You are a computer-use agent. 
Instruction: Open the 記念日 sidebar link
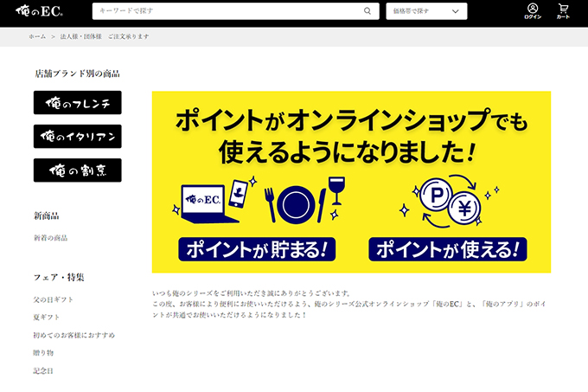click(x=43, y=371)
